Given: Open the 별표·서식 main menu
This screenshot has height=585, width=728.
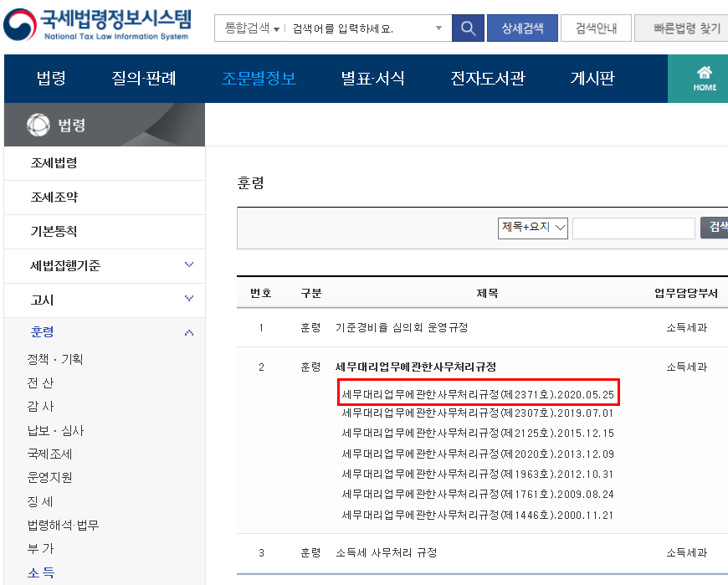Looking at the screenshot, I should coord(372,78).
